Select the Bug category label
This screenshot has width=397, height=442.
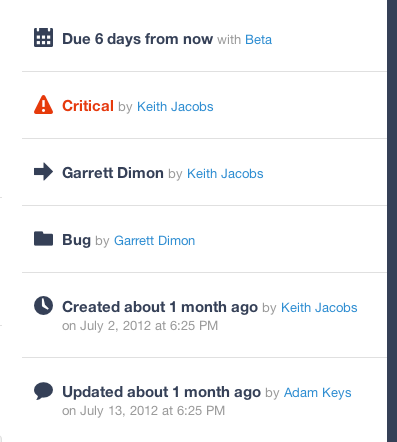point(76,240)
